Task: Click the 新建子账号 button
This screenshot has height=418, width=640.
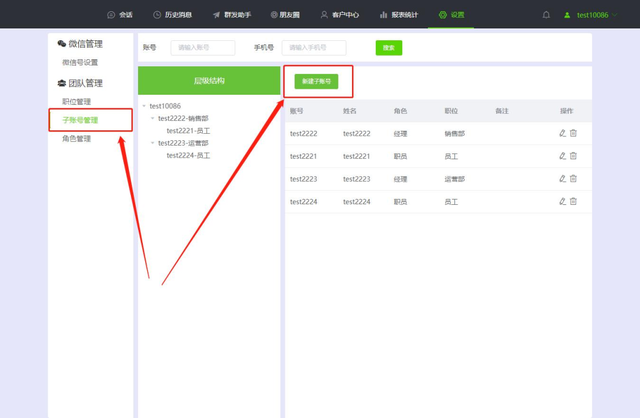Action: tap(316, 81)
